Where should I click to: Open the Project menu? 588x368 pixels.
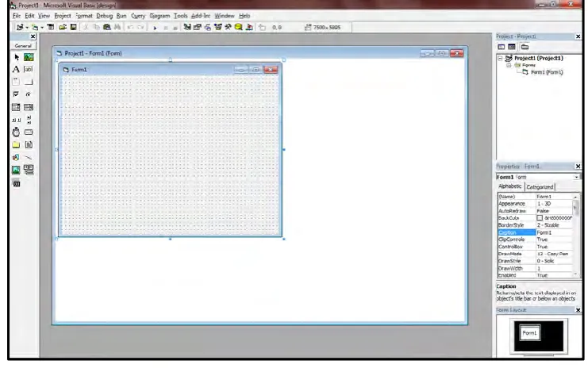(62, 16)
